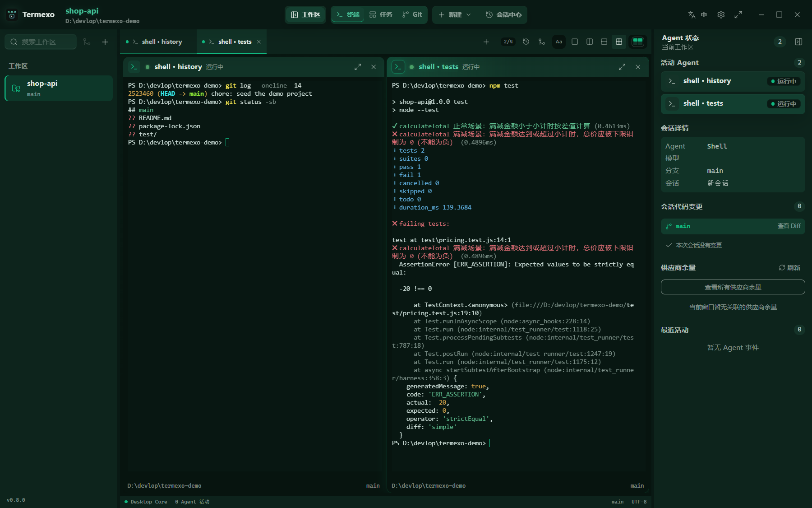Switch to the shell tests tab
Screen dimensions: 812x508
point(231,42)
